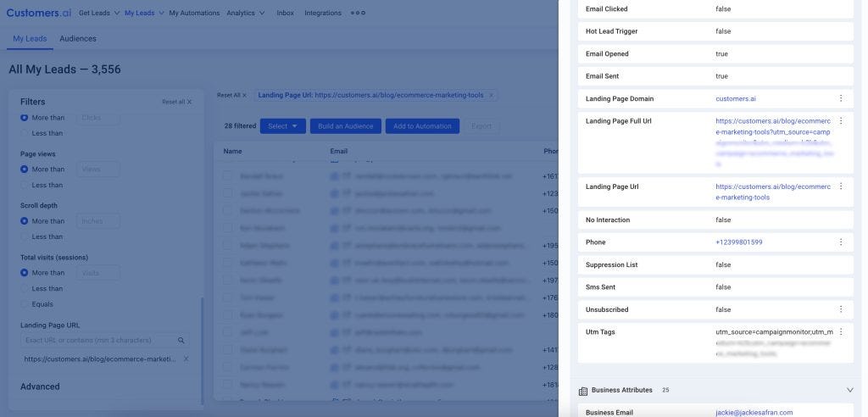Click phone number +12399801599
Image resolution: width=868 pixels, height=417 pixels.
click(739, 242)
